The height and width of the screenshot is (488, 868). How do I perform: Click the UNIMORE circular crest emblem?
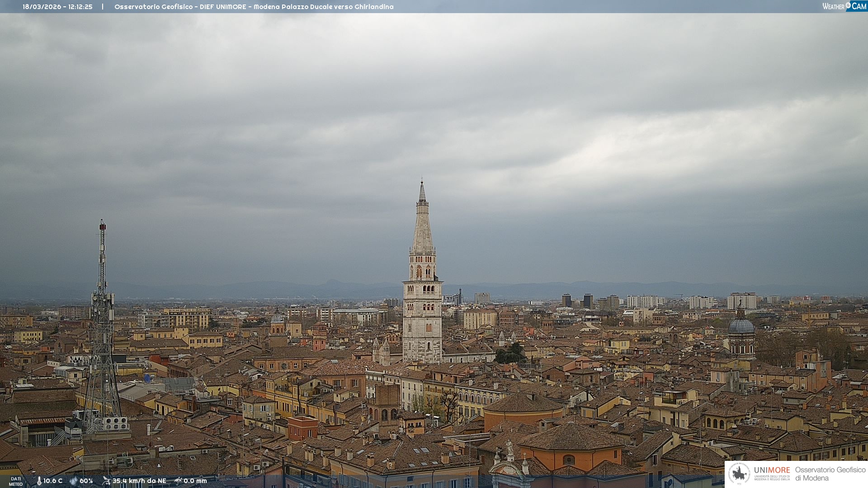pyautogui.click(x=739, y=474)
